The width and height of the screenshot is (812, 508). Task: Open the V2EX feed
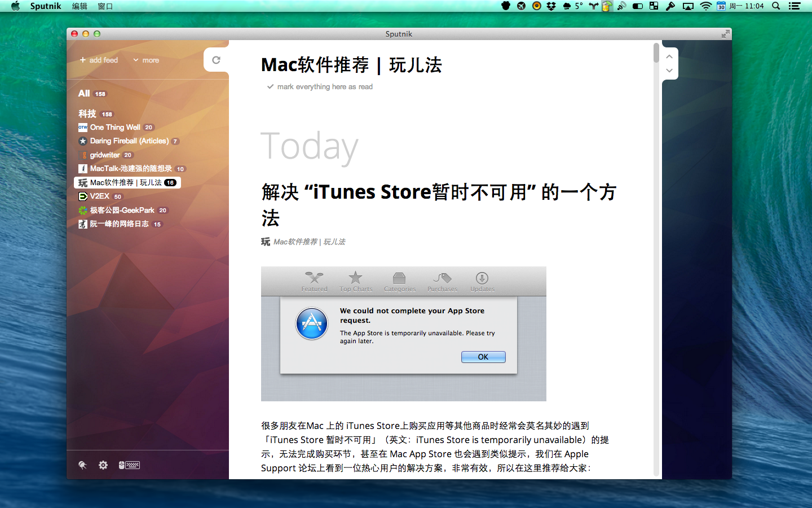(x=100, y=196)
